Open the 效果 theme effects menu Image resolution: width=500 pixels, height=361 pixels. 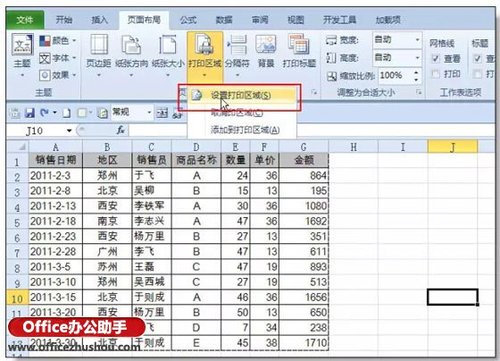pyautogui.click(x=58, y=75)
